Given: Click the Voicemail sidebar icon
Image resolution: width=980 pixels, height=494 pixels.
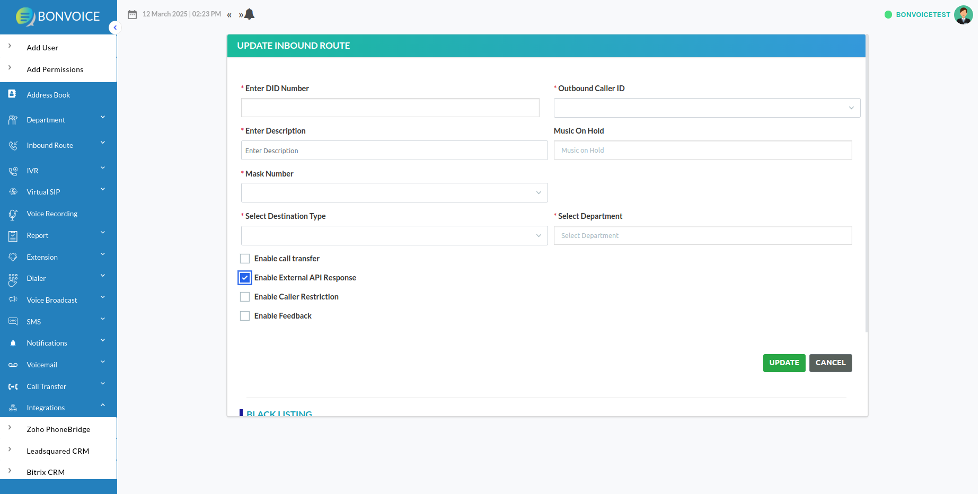Looking at the screenshot, I should (x=13, y=365).
